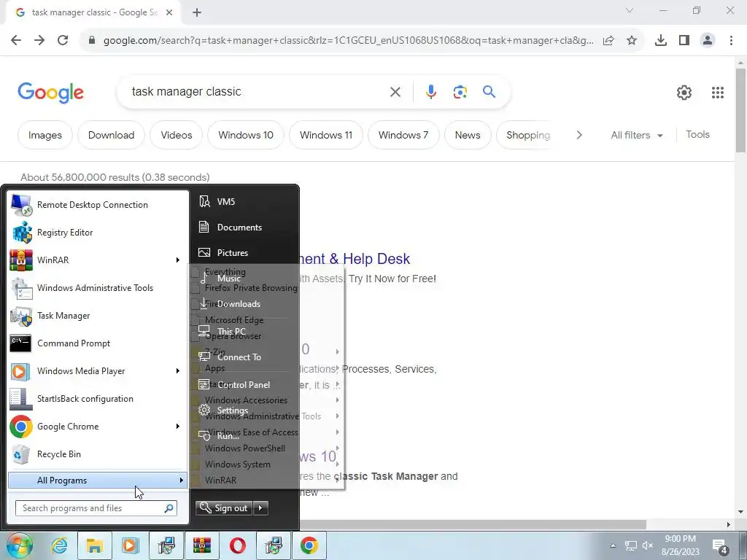Open Chrome tab search chevron
Image resolution: width=747 pixels, height=560 pixels.
(x=630, y=10)
